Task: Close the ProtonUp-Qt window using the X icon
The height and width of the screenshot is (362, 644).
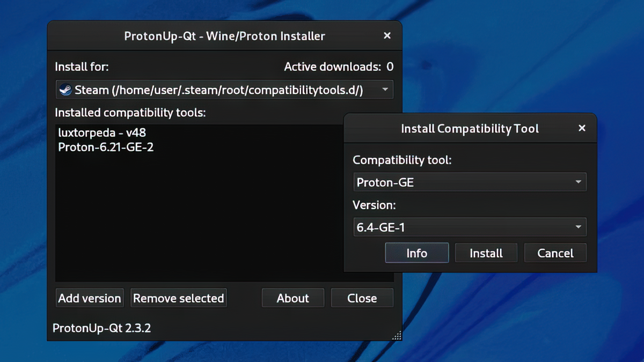Action: (387, 36)
